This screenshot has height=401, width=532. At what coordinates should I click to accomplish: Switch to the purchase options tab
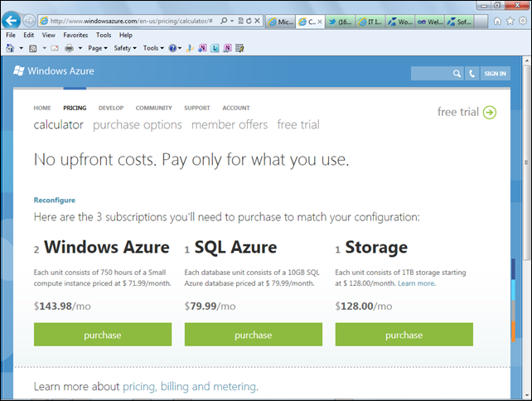(x=137, y=125)
